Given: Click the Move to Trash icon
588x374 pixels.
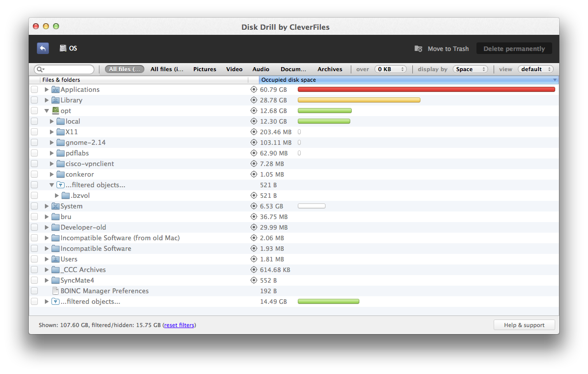Looking at the screenshot, I should click(x=418, y=48).
